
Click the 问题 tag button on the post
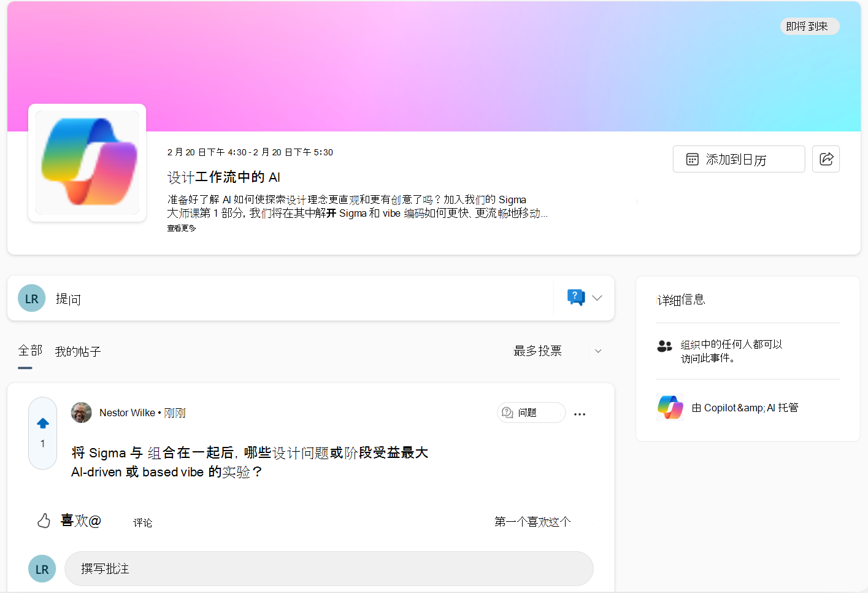[x=531, y=413]
